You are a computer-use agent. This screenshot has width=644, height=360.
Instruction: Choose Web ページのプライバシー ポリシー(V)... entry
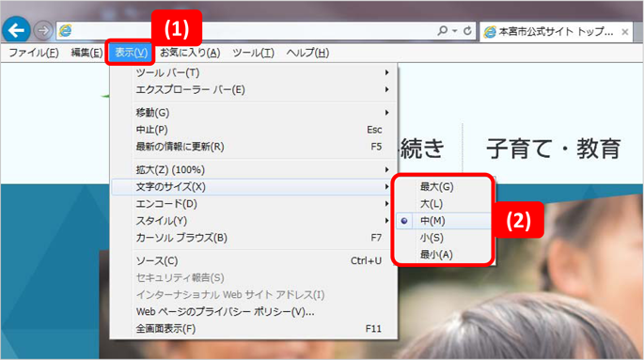click(x=254, y=312)
